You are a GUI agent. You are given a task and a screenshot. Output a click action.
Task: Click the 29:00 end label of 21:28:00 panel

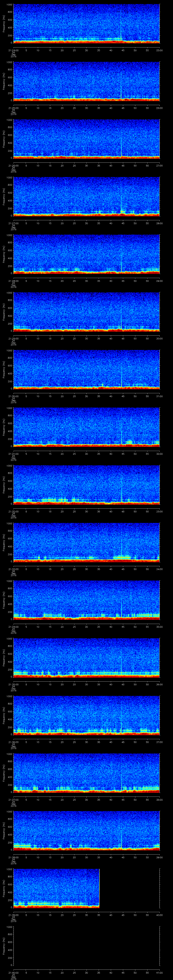click(x=159, y=281)
